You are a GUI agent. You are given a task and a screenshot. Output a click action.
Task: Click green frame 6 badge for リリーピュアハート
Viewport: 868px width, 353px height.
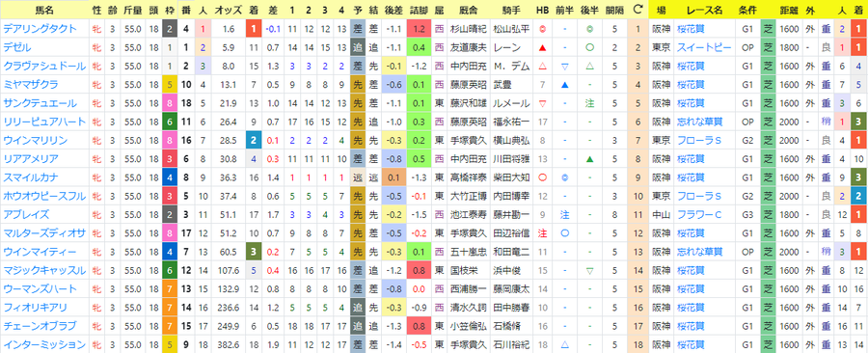pos(170,122)
